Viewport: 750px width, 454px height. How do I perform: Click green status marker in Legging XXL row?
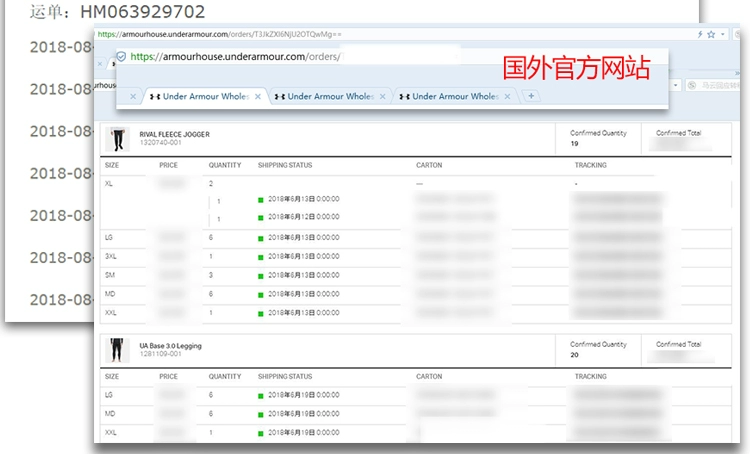click(x=261, y=434)
